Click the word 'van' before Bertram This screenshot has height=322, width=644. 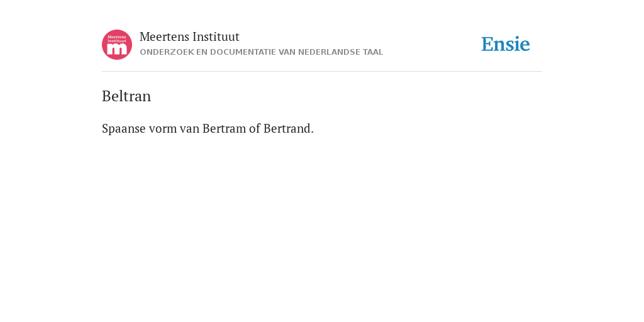(x=190, y=129)
